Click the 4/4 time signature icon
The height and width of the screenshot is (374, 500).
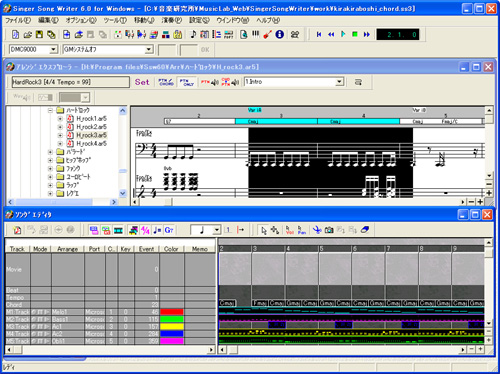point(145,230)
